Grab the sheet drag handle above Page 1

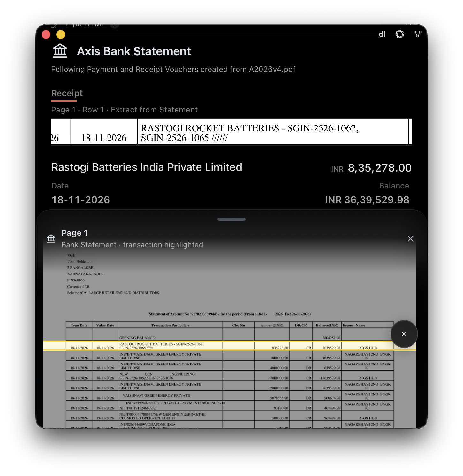231,219
